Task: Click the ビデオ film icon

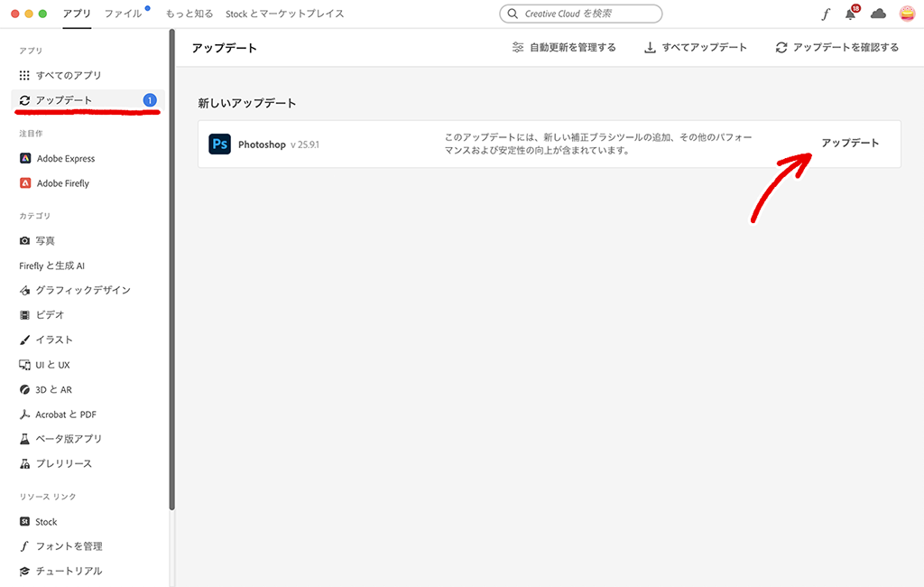Action: coord(24,315)
